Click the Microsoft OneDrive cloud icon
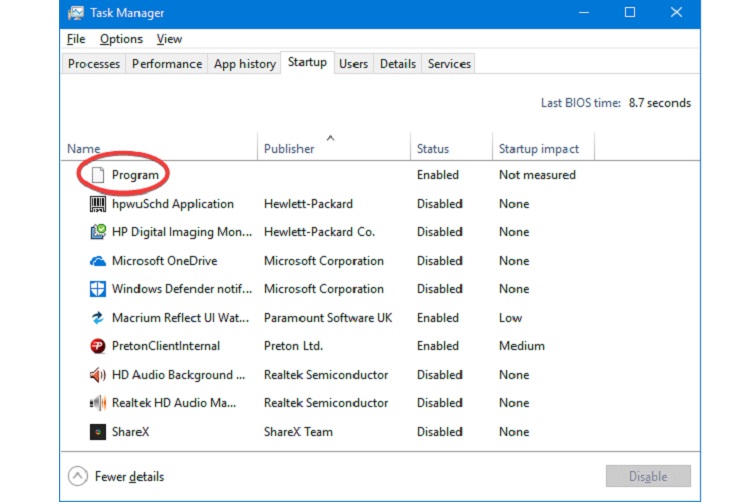750x503 pixels. tap(98, 261)
